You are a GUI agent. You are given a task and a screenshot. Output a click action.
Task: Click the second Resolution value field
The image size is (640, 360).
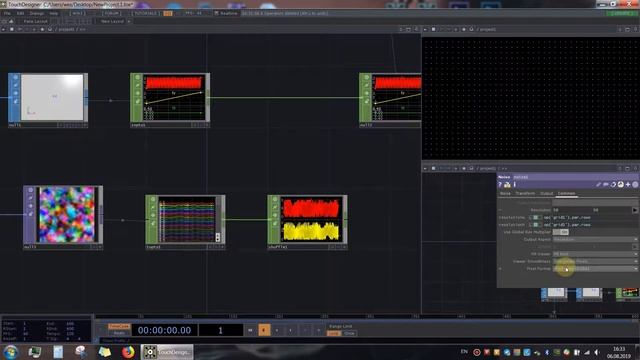pos(611,210)
